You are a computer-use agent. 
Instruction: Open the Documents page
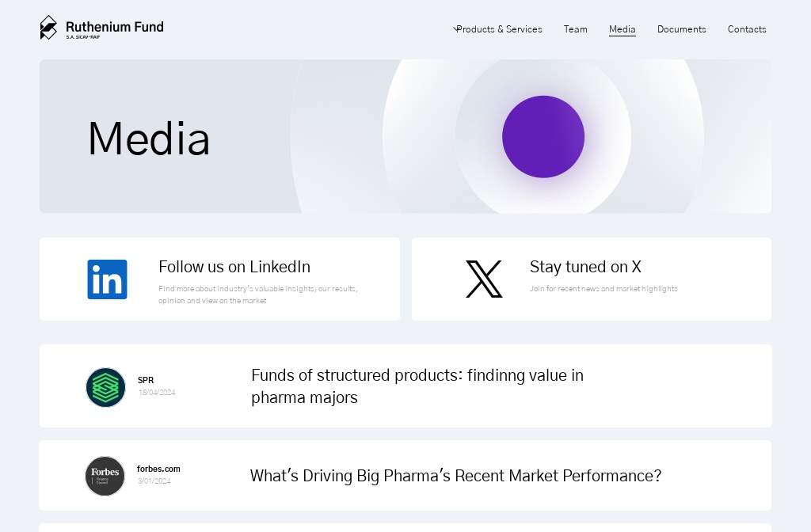pyautogui.click(x=681, y=29)
